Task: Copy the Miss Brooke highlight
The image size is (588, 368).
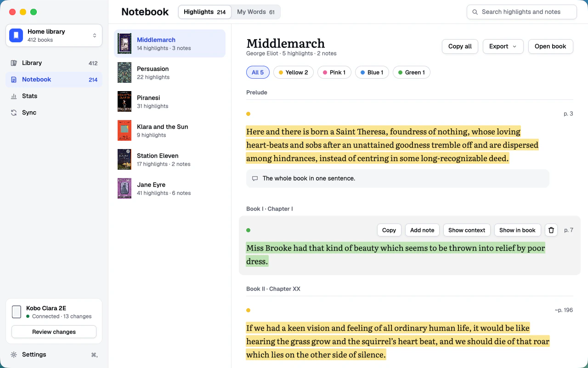Action: click(x=389, y=230)
